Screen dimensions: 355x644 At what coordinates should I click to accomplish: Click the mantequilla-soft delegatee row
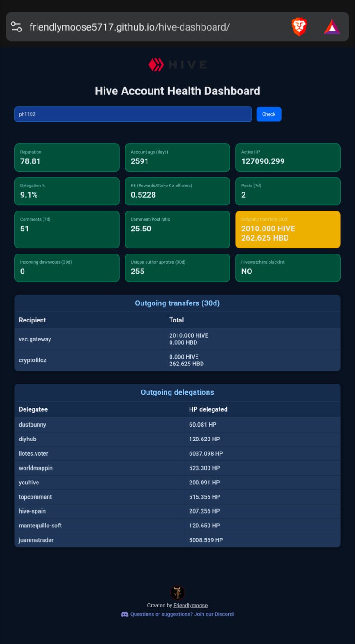click(x=177, y=526)
